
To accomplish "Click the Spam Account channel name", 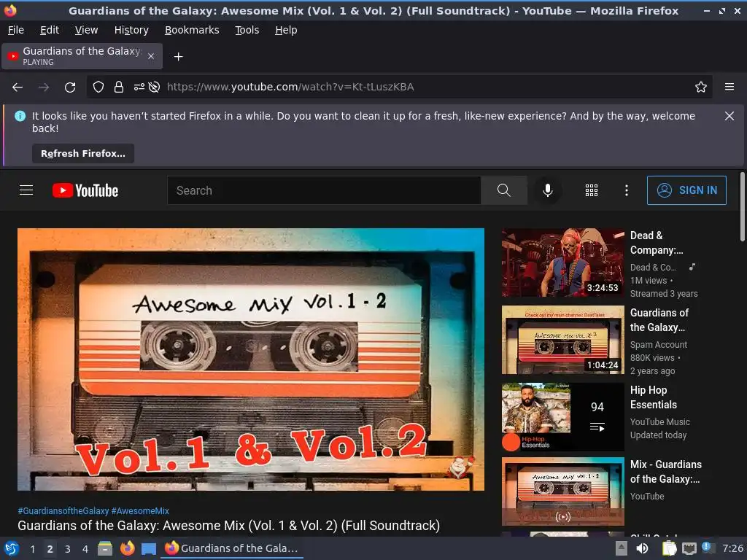I will 659,345.
